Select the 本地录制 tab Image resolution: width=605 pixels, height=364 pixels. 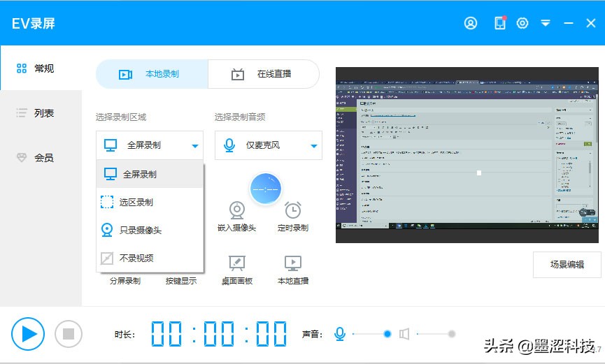pos(152,74)
